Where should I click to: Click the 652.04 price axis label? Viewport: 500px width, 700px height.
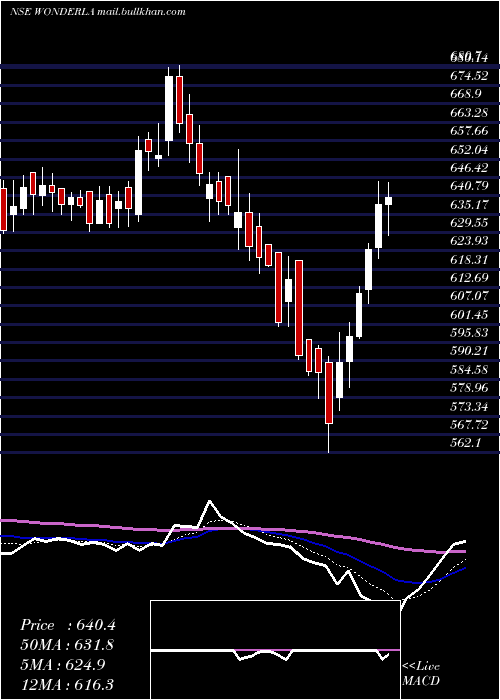click(x=469, y=149)
